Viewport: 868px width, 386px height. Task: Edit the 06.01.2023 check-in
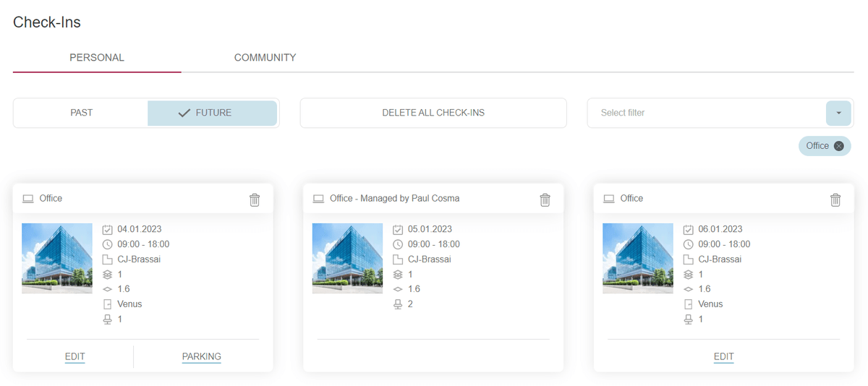point(723,356)
